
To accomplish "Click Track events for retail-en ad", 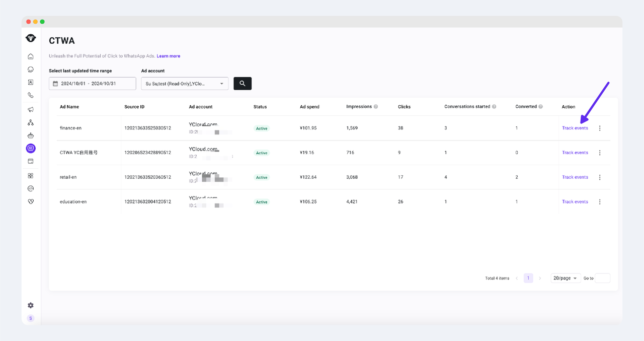I will [575, 177].
